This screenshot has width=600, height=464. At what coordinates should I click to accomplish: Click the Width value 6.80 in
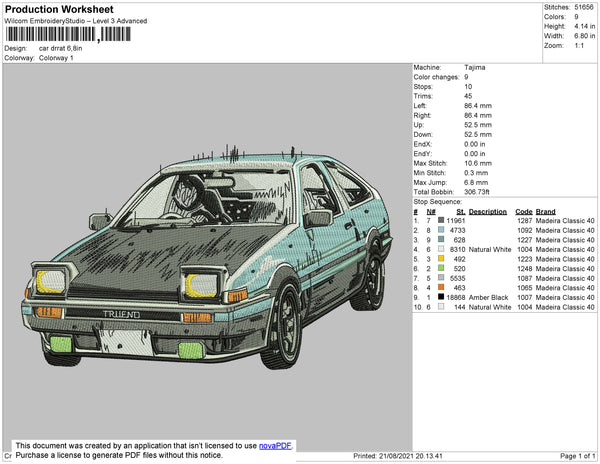(x=584, y=36)
